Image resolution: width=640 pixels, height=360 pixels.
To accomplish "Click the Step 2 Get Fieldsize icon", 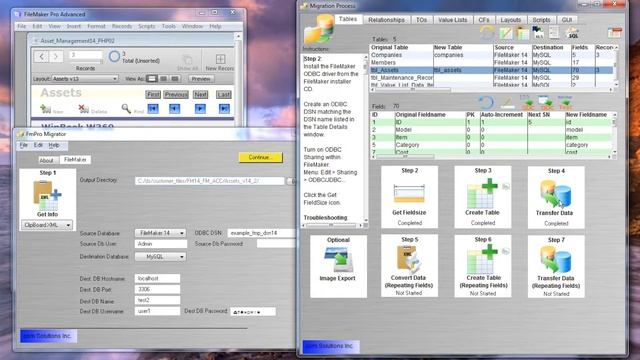I will (x=409, y=193).
